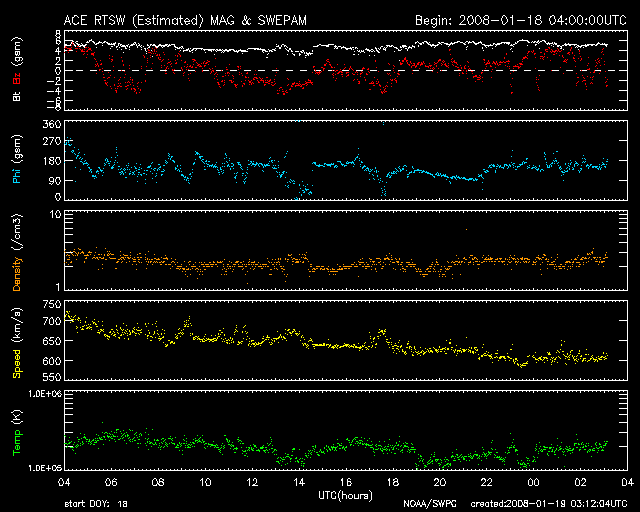Click the "00" hour tick label

533,483
